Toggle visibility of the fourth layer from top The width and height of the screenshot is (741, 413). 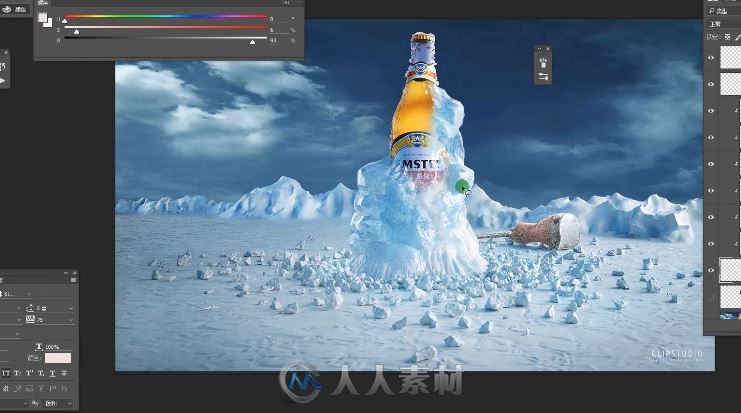(x=711, y=137)
